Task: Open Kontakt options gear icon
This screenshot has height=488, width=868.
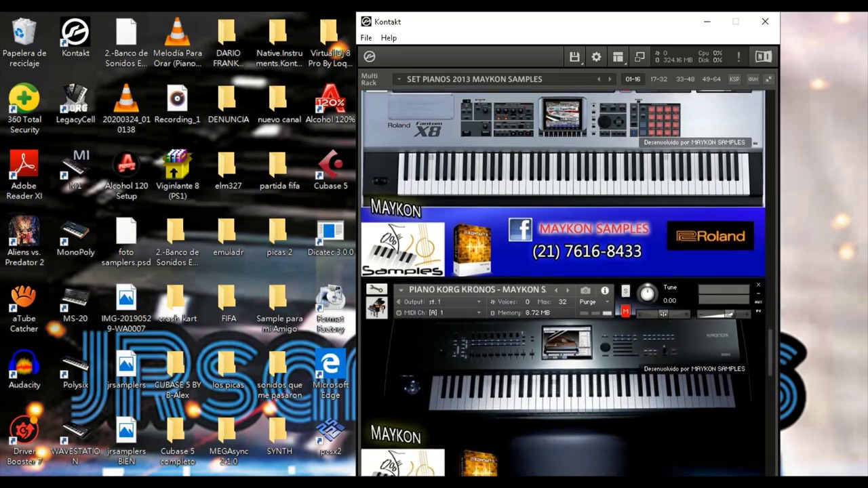Action: [x=596, y=57]
